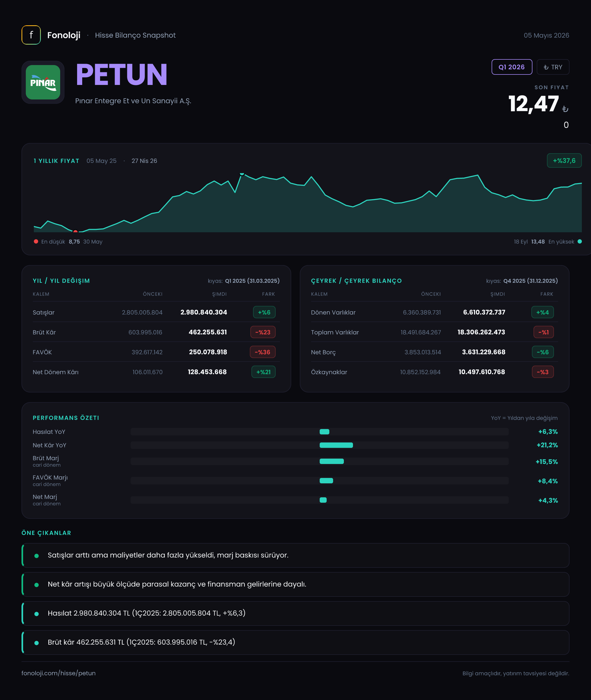The width and height of the screenshot is (591, 700).
Task: Click the 13,48 highest price value
Action: point(538,241)
